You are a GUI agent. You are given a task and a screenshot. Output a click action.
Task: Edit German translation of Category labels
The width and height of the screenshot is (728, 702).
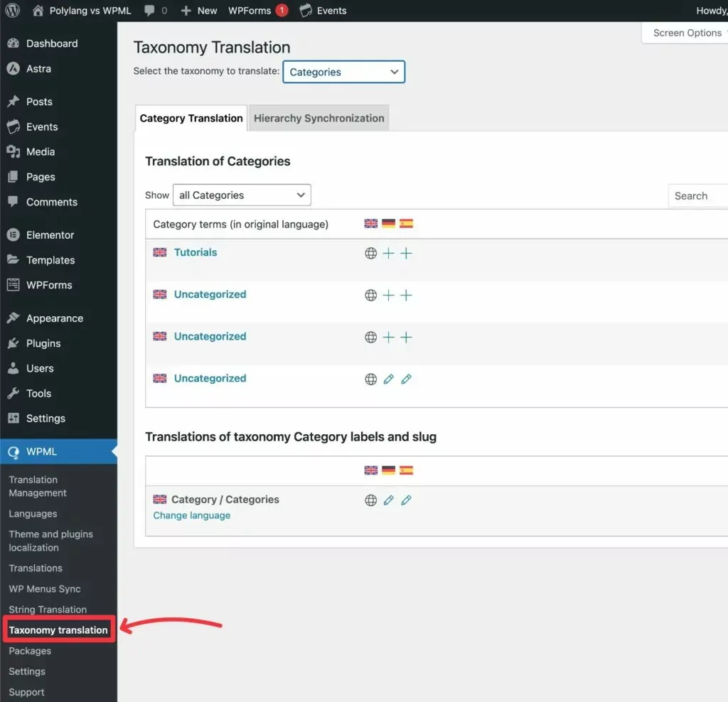click(x=388, y=500)
